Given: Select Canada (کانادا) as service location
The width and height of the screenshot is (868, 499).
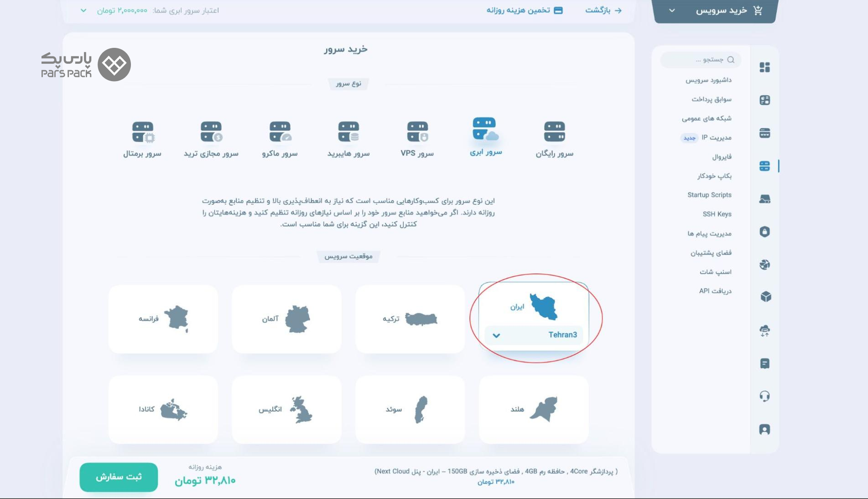Looking at the screenshot, I should [163, 409].
